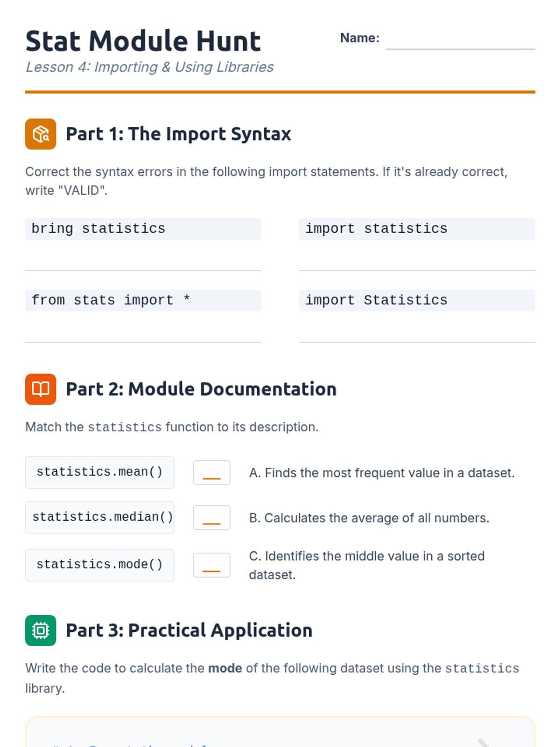Click the Part 2 open book icon
The height and width of the screenshot is (747, 560).
[x=41, y=389]
